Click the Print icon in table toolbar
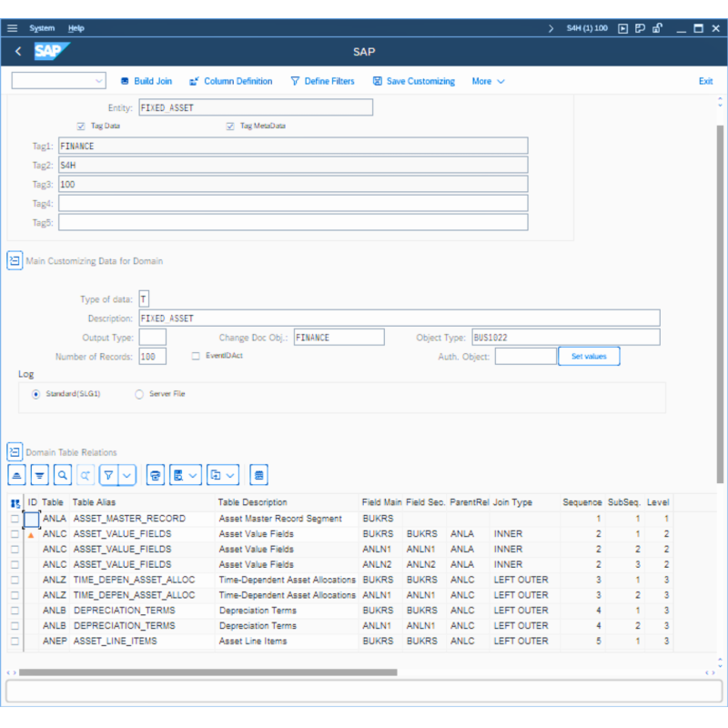 coord(156,475)
